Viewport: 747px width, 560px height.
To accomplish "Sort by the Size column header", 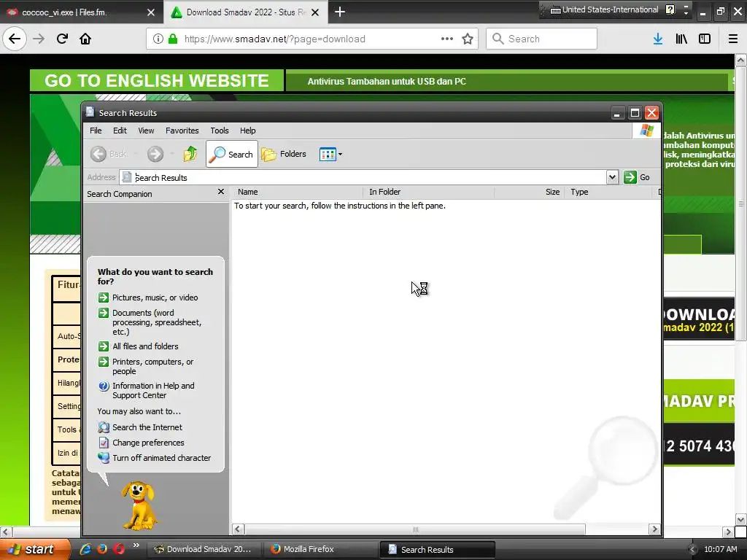I will [530, 192].
